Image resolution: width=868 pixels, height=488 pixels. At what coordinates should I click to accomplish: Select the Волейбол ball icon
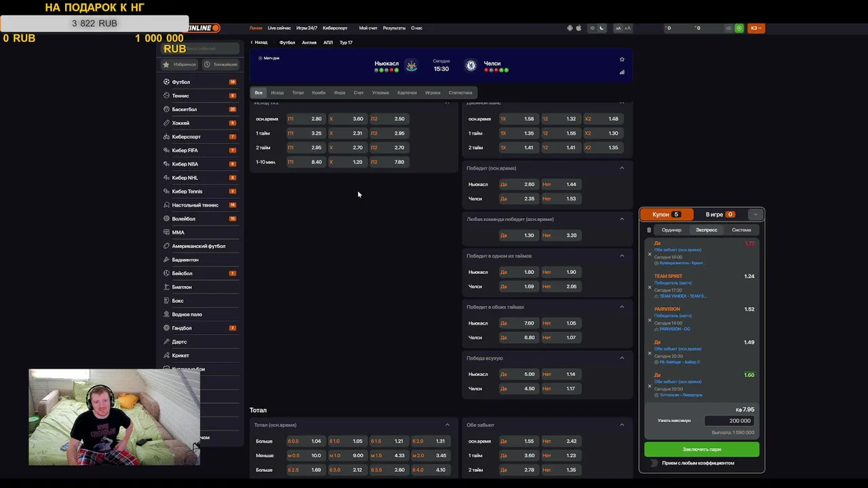166,218
